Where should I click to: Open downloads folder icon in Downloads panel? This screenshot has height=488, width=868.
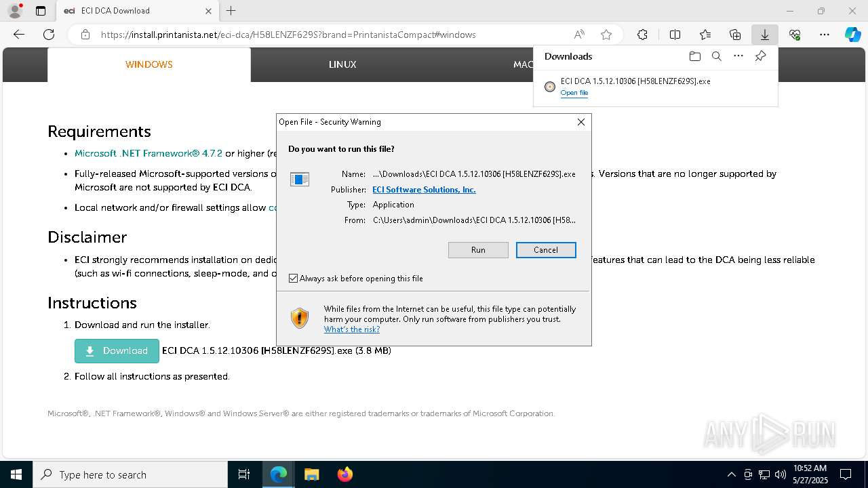coord(694,56)
